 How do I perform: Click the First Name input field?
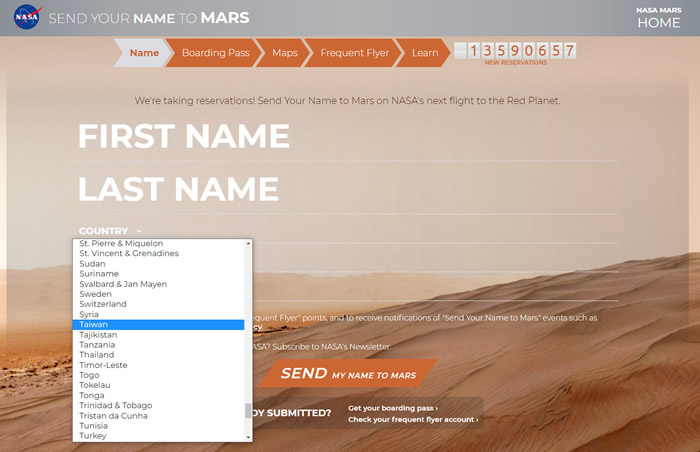coord(348,136)
